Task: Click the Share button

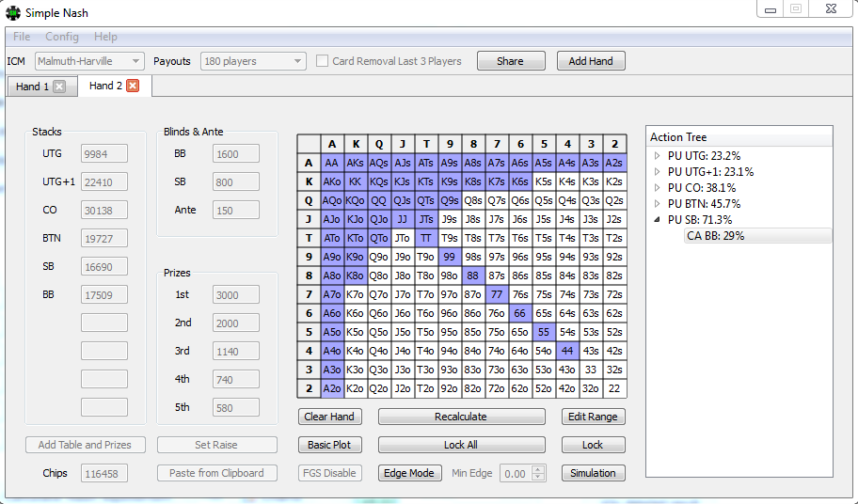Action: click(510, 61)
